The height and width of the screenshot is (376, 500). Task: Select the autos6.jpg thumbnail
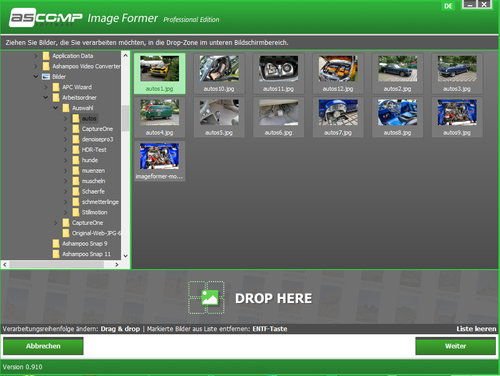pos(278,117)
